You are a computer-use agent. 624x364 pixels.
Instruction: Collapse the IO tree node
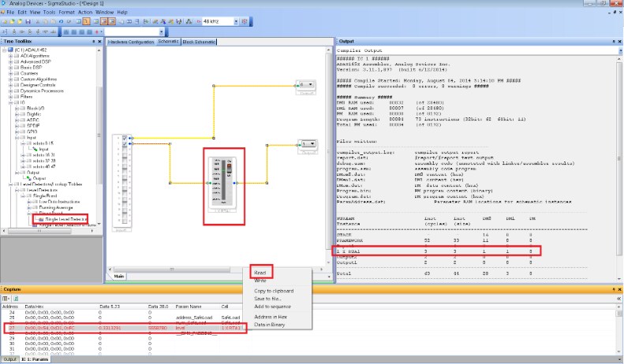coord(11,102)
